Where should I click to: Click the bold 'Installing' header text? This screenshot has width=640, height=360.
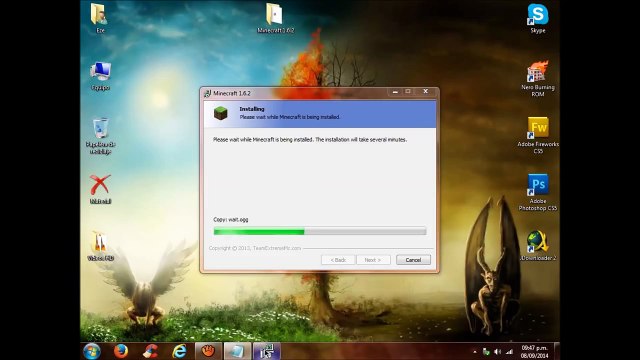point(252,109)
